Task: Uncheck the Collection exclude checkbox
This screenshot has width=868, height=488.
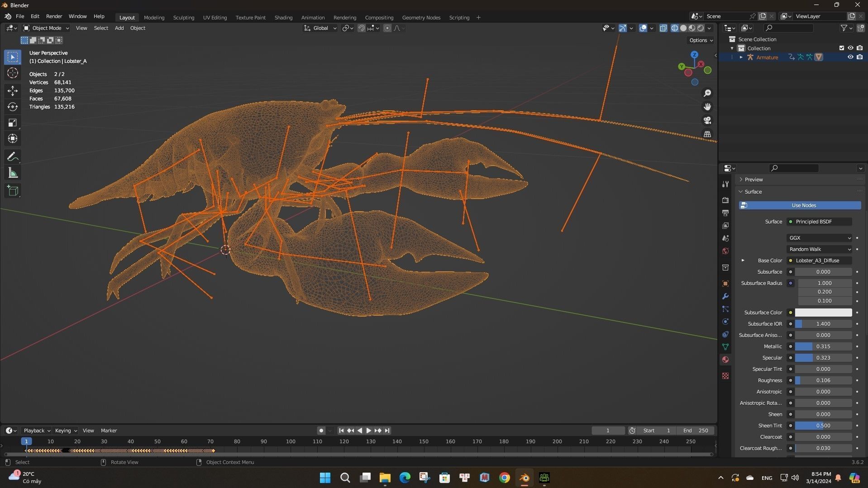Action: [x=841, y=48]
